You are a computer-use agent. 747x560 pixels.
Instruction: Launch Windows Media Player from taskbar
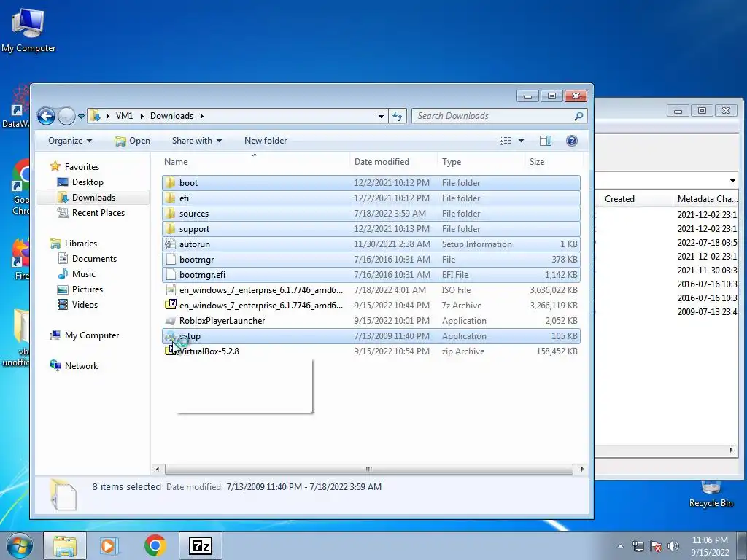[109, 545]
